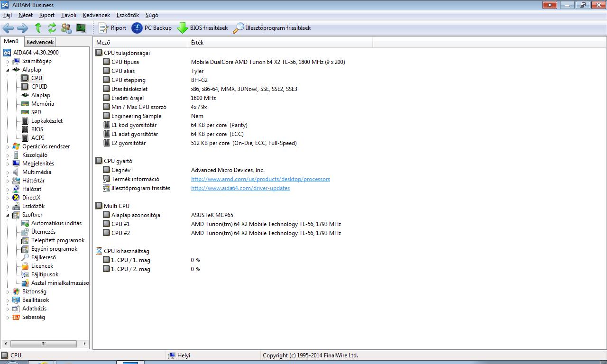Collapse the Alaplap tree node
The height and width of the screenshot is (364, 607).
[8, 70]
